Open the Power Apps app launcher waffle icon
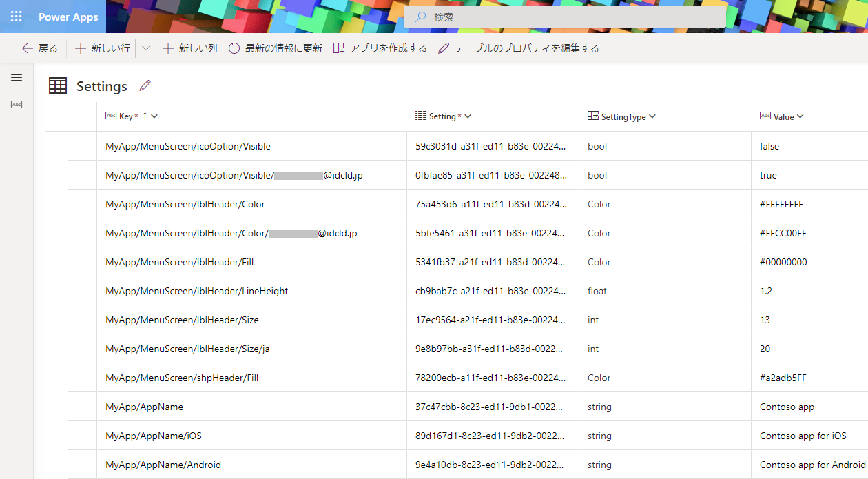868x479 pixels. (x=17, y=17)
